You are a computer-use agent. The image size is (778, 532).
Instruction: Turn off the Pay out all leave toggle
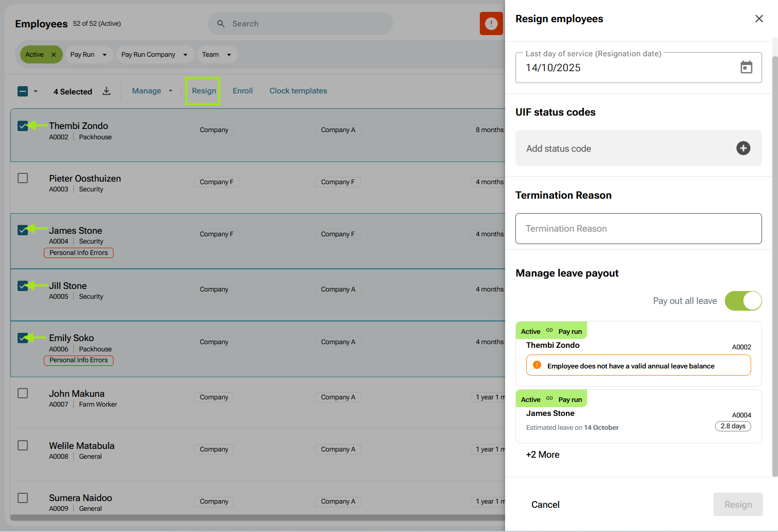click(743, 301)
